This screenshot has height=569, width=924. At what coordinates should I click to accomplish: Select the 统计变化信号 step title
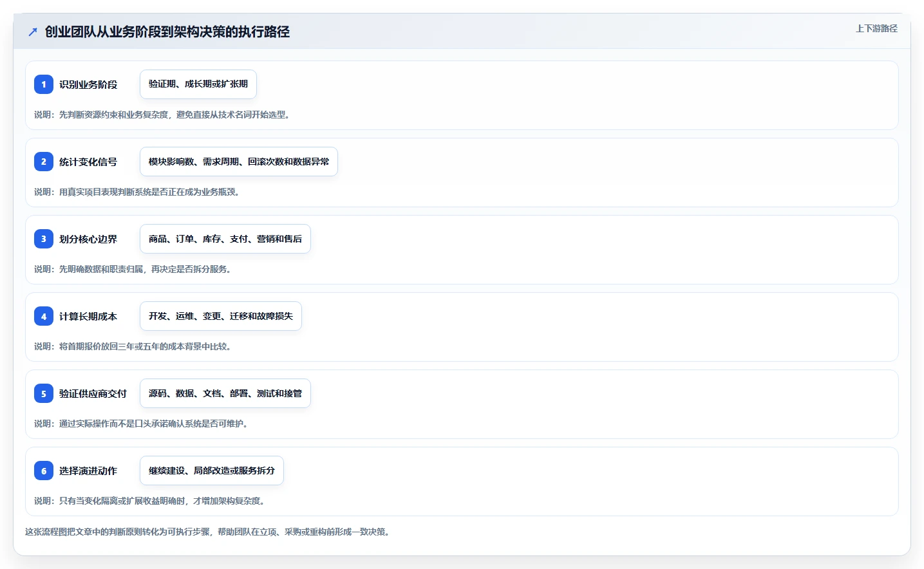coord(88,162)
